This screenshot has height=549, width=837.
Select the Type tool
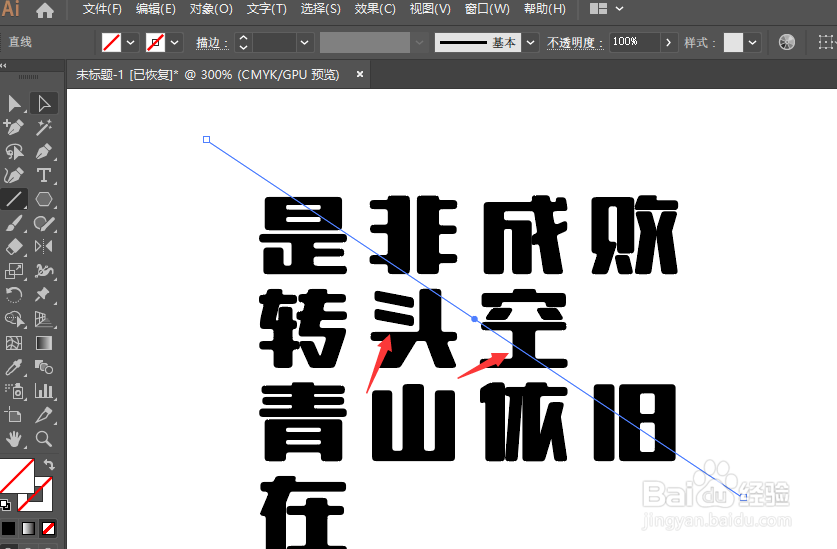(44, 175)
